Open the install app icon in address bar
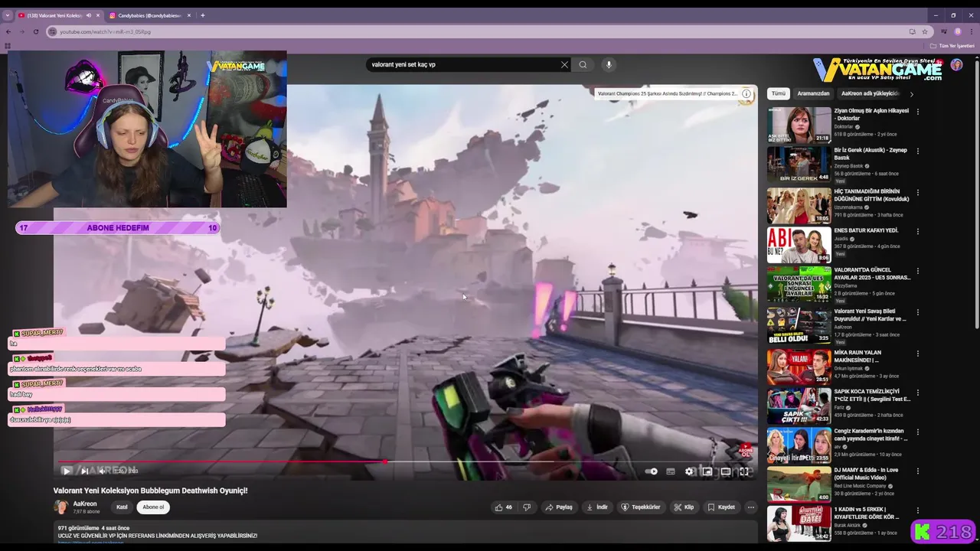This screenshot has width=980, height=551. click(912, 31)
